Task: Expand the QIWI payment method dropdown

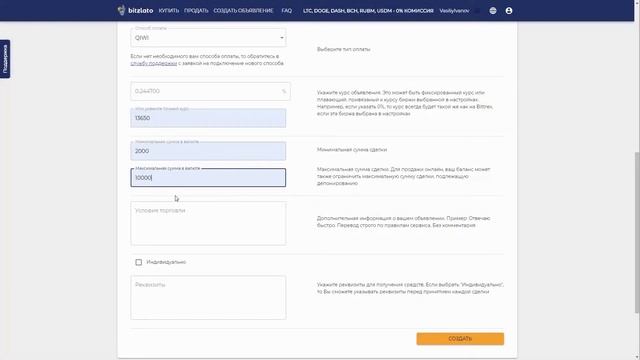Action: coord(208,38)
